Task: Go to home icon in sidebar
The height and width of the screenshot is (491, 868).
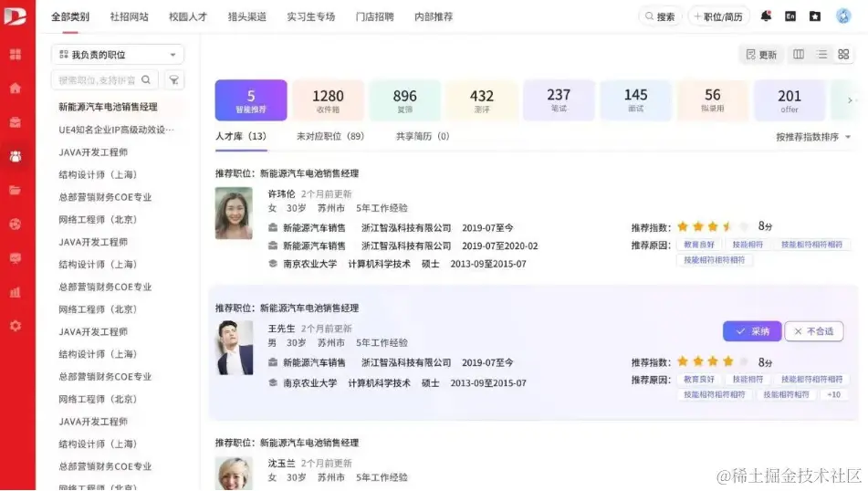Action: (x=16, y=88)
